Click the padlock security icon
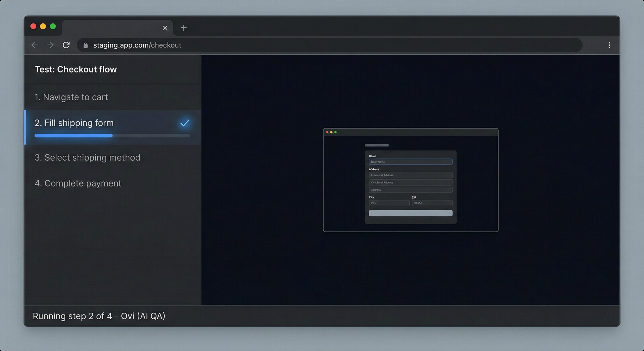The height and width of the screenshot is (351, 644). [x=86, y=45]
